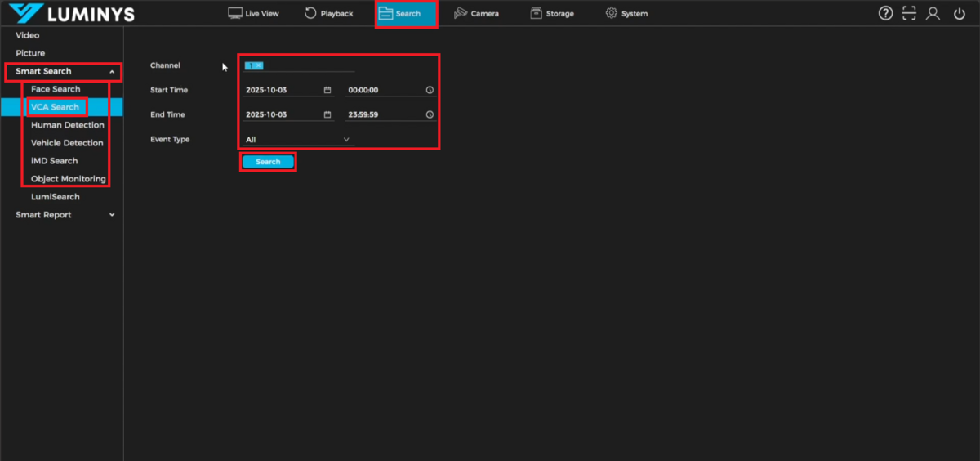Open the Start Time calendar picker icon
Viewport: 980px width, 461px height.
click(327, 90)
